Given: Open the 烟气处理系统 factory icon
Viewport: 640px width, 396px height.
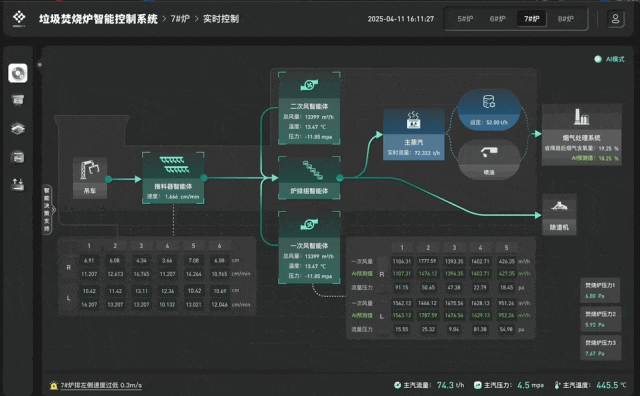Looking at the screenshot, I should pyautogui.click(x=581, y=117).
